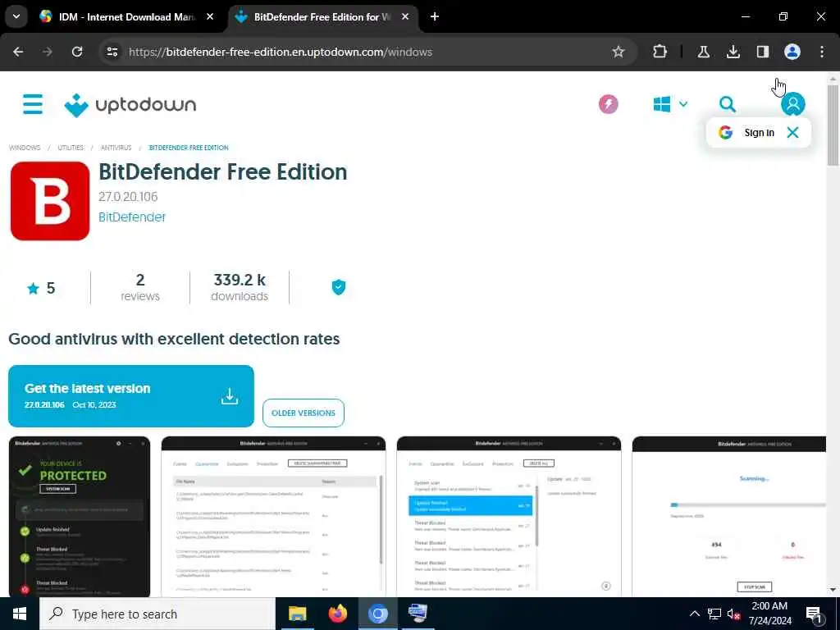The height and width of the screenshot is (630, 840).
Task: Open the taskbar clock and date
Action: point(769,614)
